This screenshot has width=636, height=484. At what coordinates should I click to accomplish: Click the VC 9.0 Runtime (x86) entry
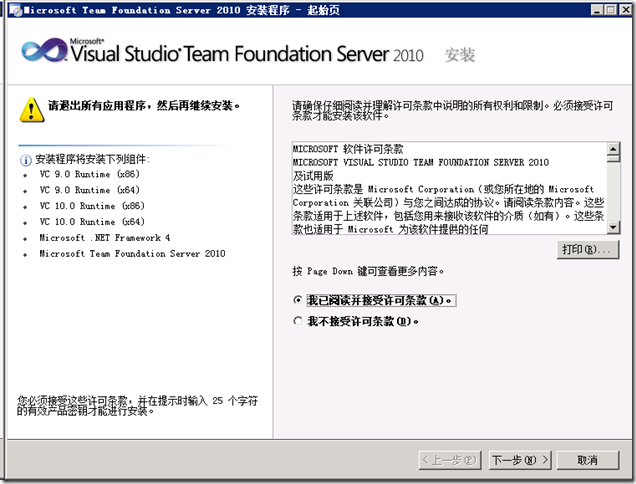(x=89, y=174)
